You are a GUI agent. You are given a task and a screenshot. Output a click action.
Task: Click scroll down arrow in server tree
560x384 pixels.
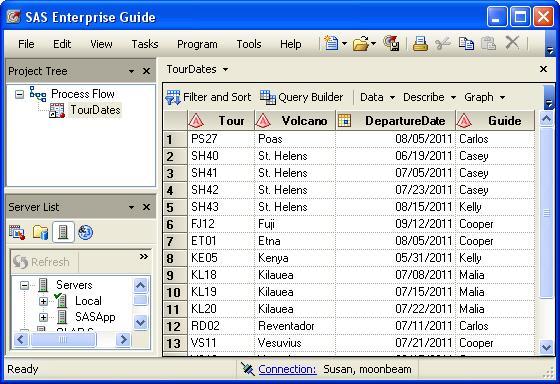pyautogui.click(x=140, y=323)
